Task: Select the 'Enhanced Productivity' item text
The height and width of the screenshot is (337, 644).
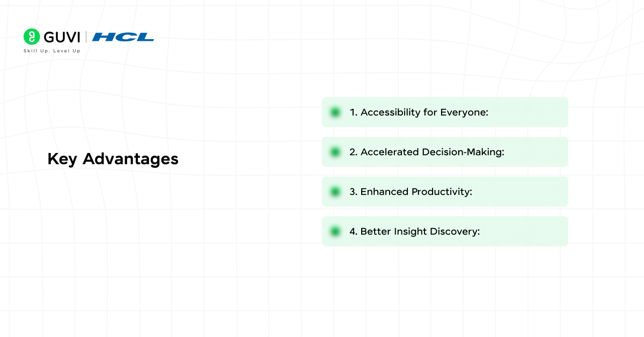Action: tap(416, 192)
